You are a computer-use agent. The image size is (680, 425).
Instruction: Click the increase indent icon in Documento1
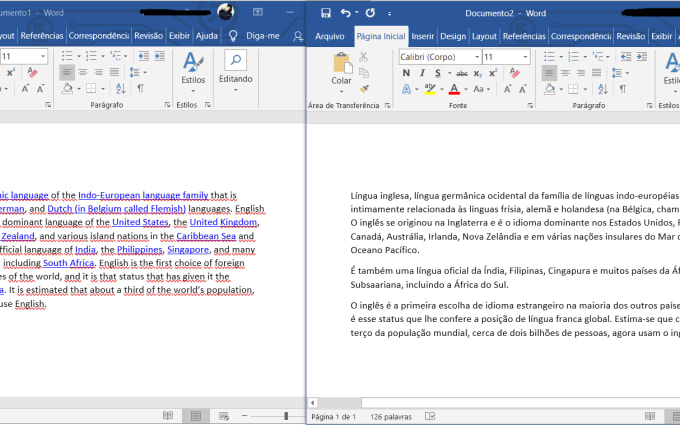coord(160,56)
